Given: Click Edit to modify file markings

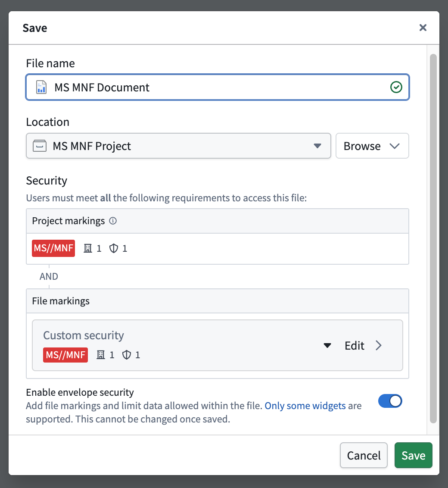Looking at the screenshot, I should pyautogui.click(x=363, y=345).
